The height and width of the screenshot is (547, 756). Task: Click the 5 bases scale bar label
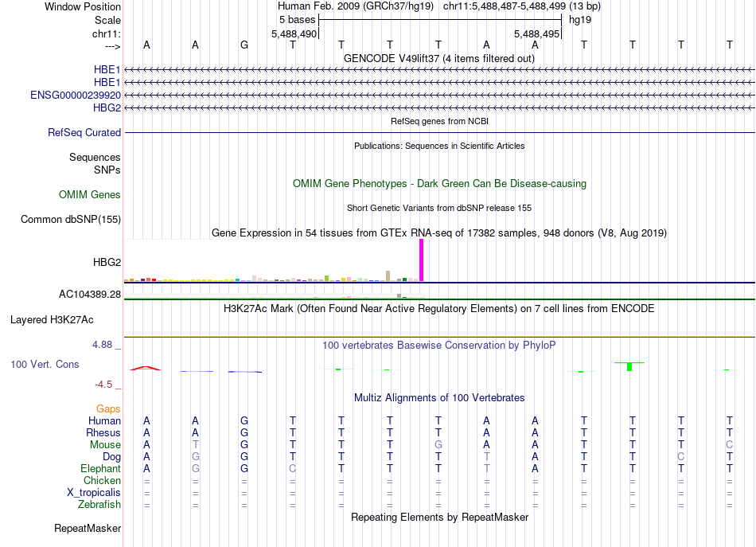tap(297, 20)
